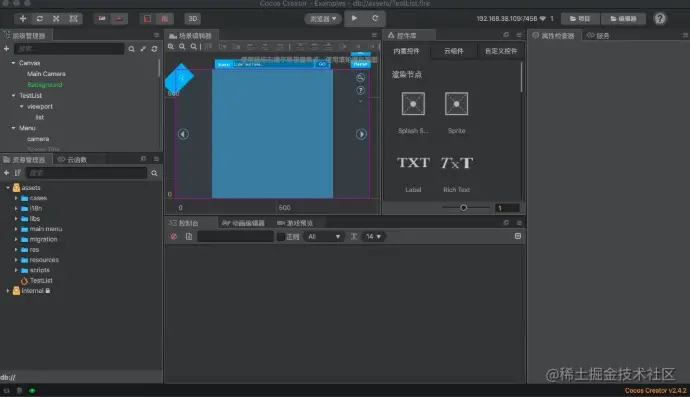
Task: Toggle the 3D scene view button
Action: (x=193, y=18)
